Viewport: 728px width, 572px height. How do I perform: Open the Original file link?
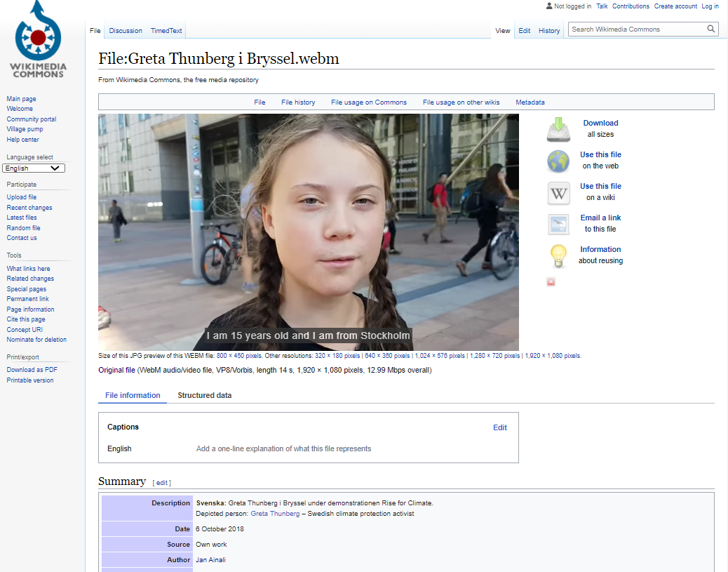pos(116,371)
